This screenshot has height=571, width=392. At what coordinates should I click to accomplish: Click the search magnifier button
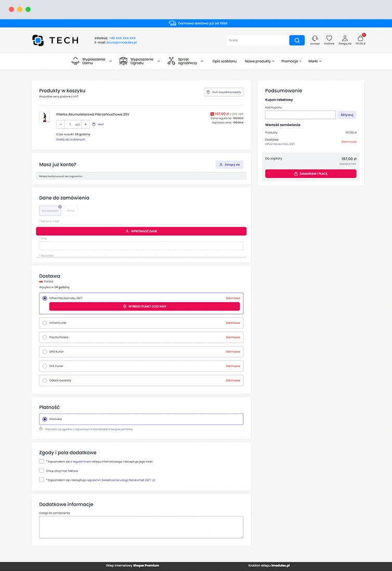pos(296,40)
